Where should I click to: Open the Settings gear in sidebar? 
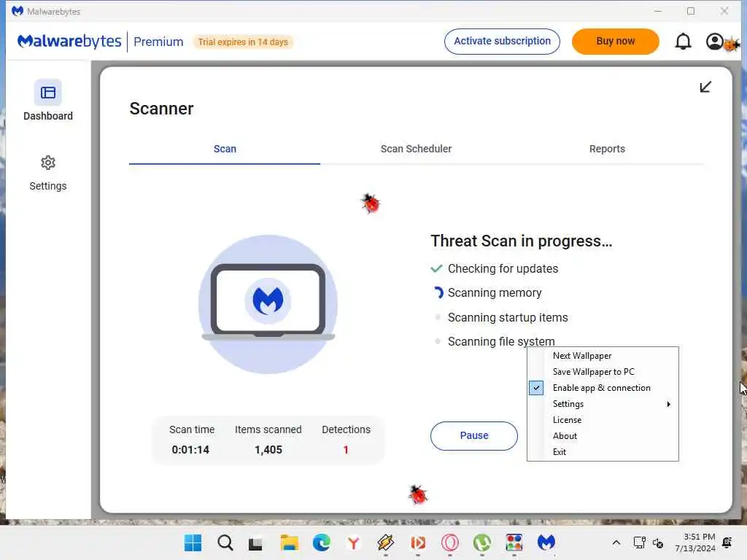coord(47,163)
